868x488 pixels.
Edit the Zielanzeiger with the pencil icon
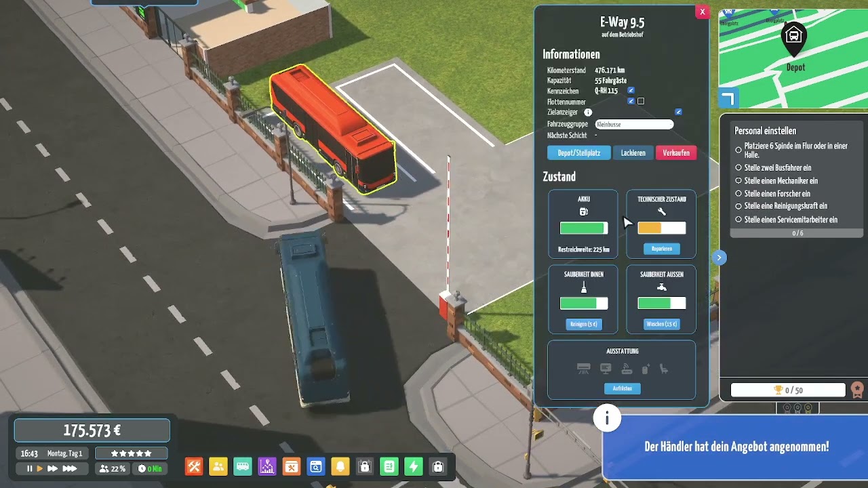point(679,112)
